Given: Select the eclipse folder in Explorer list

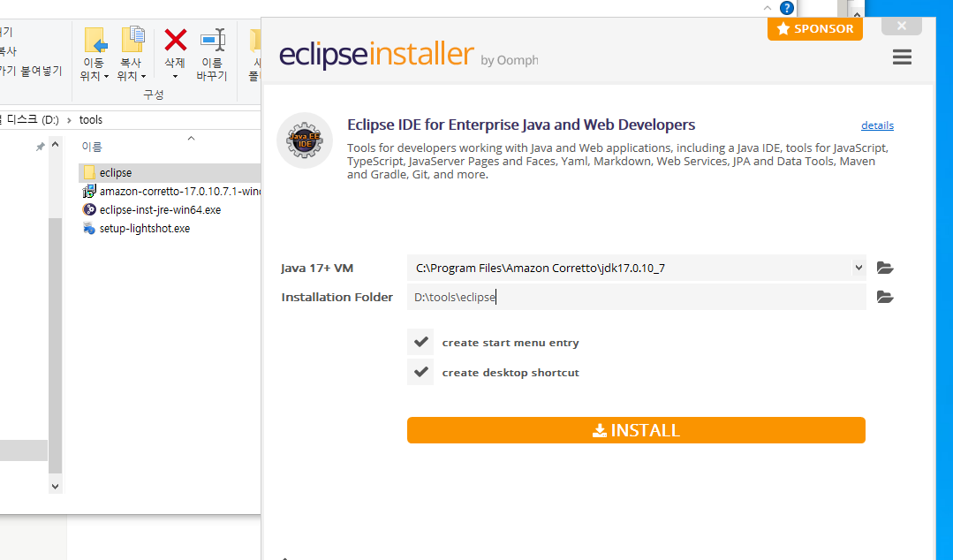Looking at the screenshot, I should (170, 173).
